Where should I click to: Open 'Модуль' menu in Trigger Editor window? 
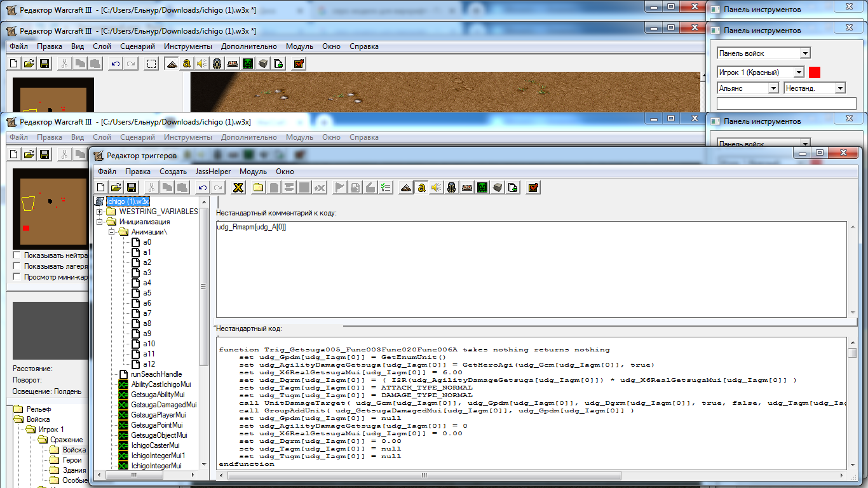click(x=253, y=172)
